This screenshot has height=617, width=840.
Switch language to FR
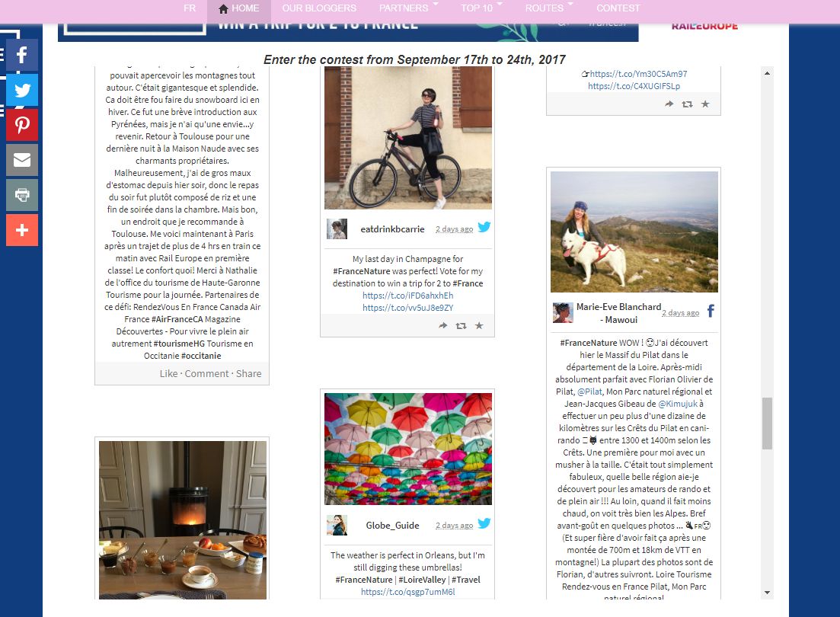tap(190, 8)
